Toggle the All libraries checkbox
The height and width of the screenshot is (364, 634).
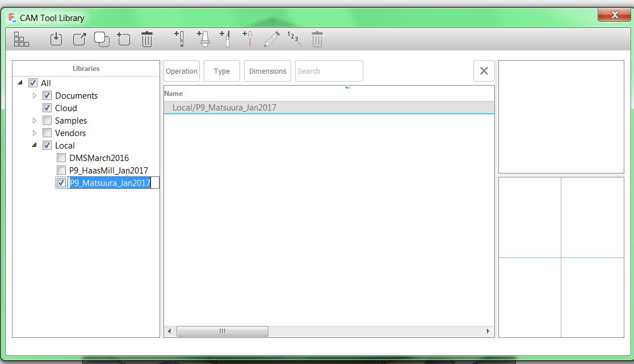[33, 83]
